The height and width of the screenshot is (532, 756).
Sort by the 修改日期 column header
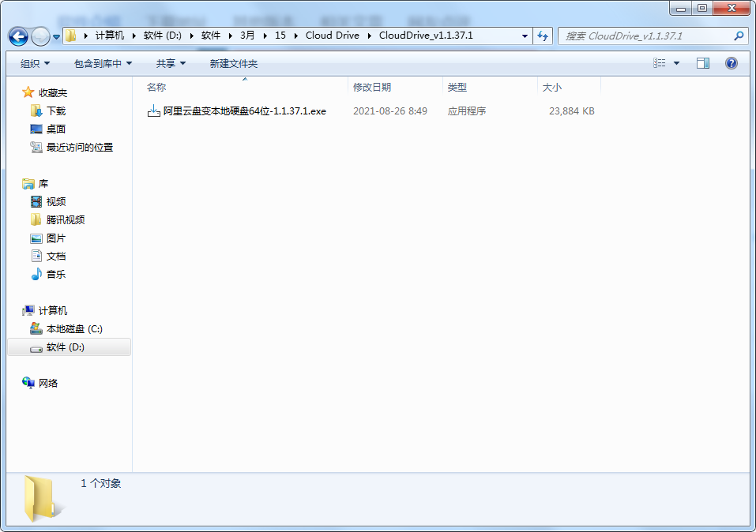[395, 88]
